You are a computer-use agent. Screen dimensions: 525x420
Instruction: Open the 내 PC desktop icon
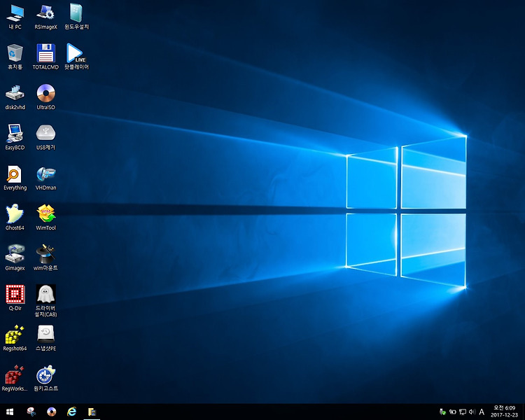pyautogui.click(x=15, y=17)
